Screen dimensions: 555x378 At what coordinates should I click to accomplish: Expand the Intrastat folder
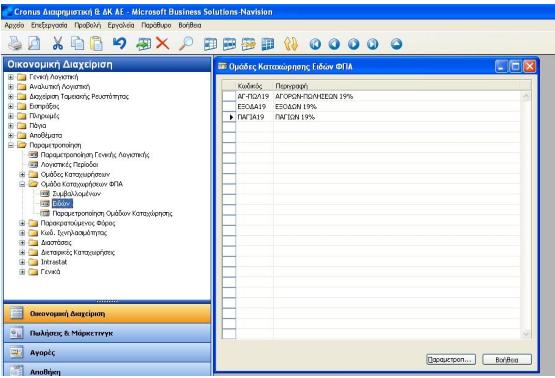pyautogui.click(x=22, y=262)
